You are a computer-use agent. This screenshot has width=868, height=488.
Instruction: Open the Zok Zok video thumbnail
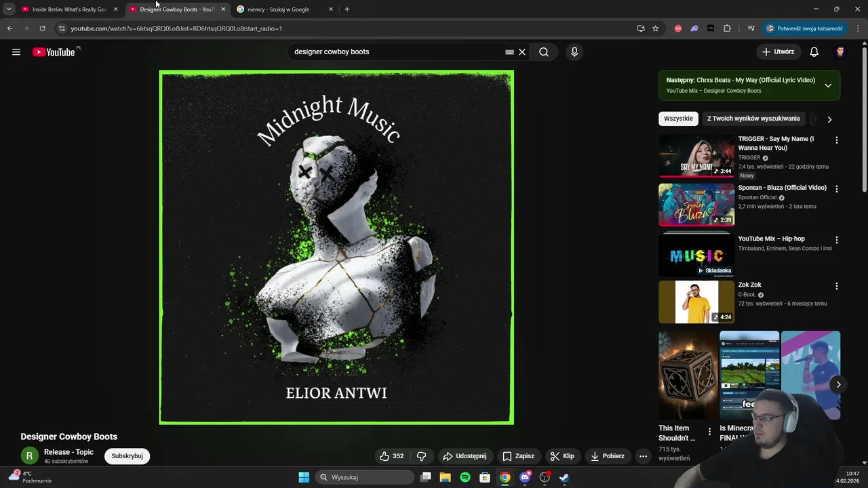(x=696, y=302)
